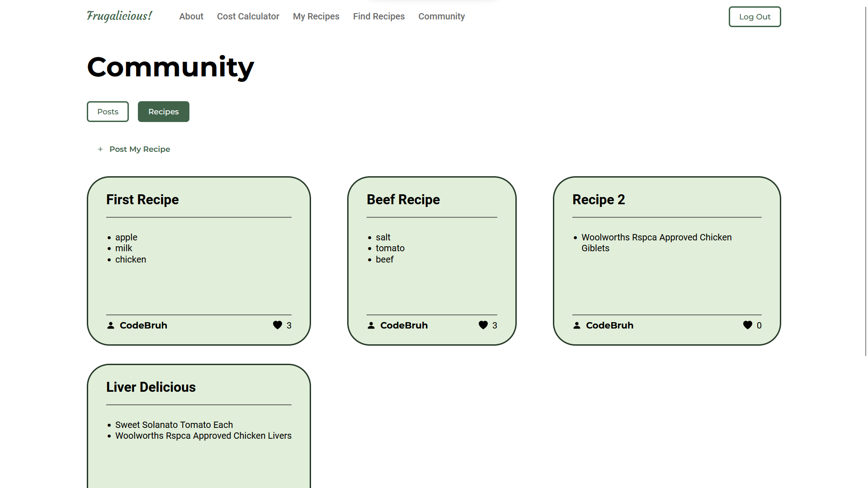This screenshot has height=488, width=868.
Task: Open CodeBruh profile from First Recipe
Action: pyautogui.click(x=143, y=325)
